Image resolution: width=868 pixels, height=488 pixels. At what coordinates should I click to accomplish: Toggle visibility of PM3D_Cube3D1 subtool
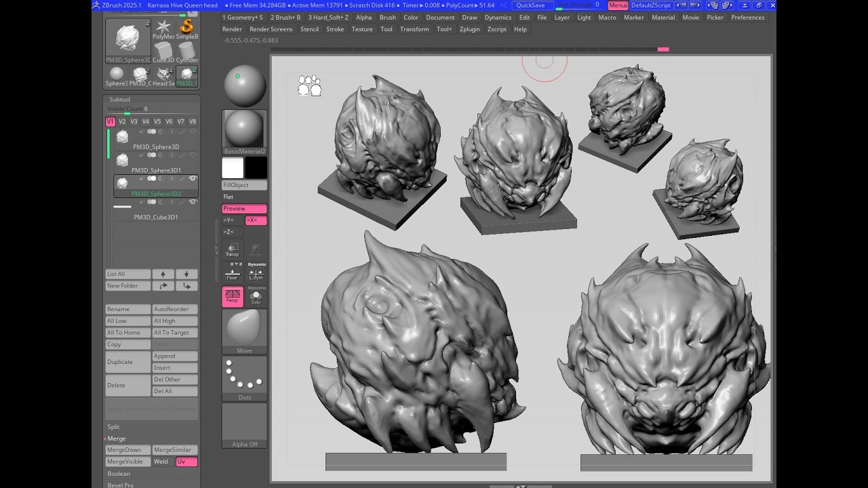(x=193, y=202)
